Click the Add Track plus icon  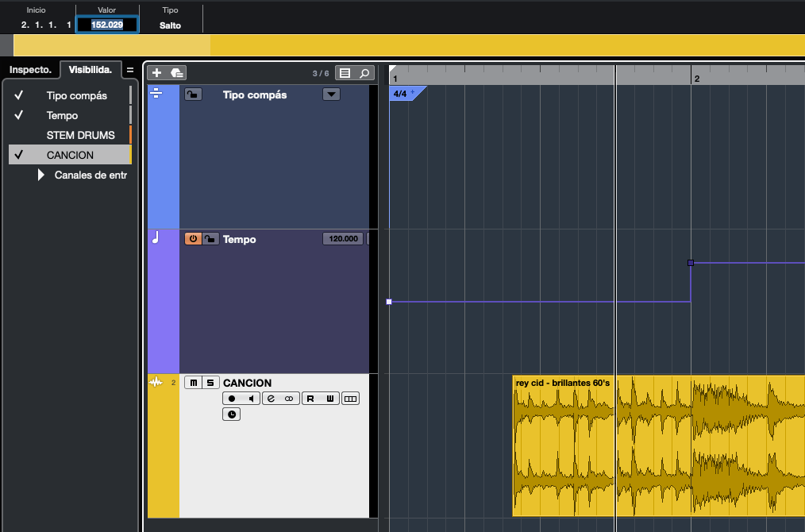tap(156, 73)
